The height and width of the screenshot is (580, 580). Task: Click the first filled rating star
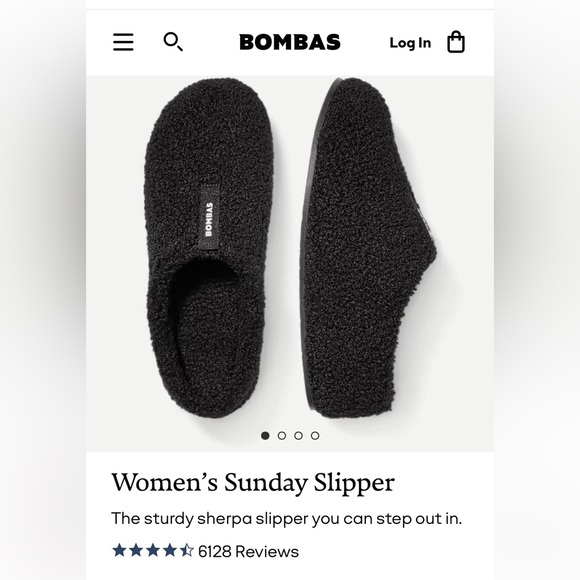tap(119, 550)
